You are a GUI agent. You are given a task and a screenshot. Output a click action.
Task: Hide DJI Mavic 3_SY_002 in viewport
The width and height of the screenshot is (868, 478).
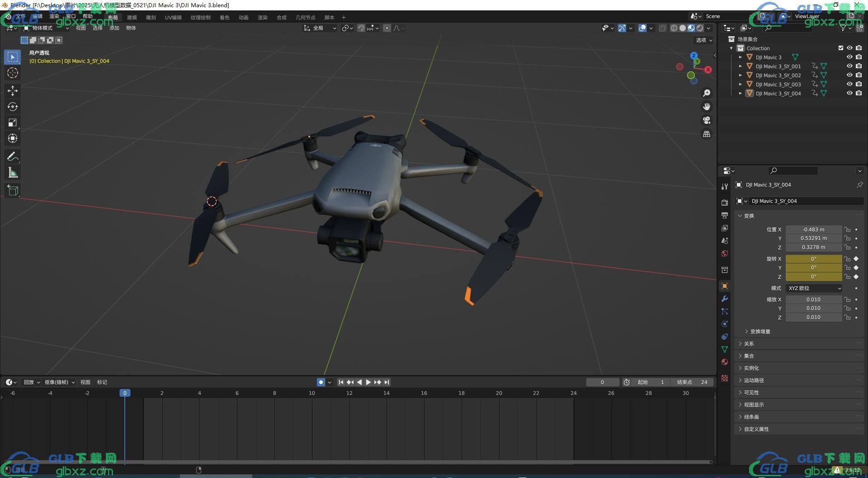(x=849, y=75)
